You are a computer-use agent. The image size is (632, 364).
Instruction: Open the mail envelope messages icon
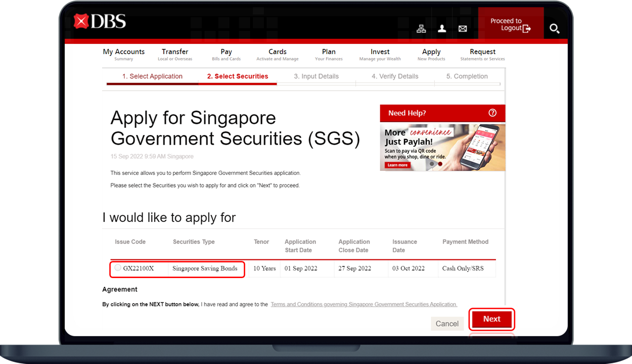463,29
